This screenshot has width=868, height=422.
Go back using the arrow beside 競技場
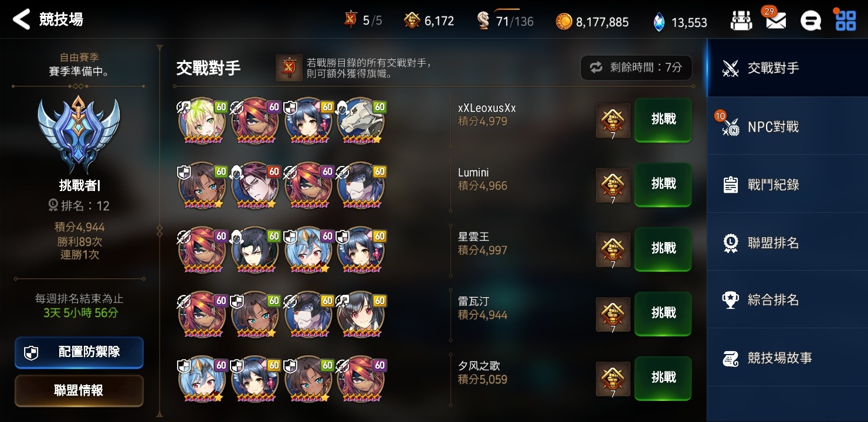[x=21, y=19]
